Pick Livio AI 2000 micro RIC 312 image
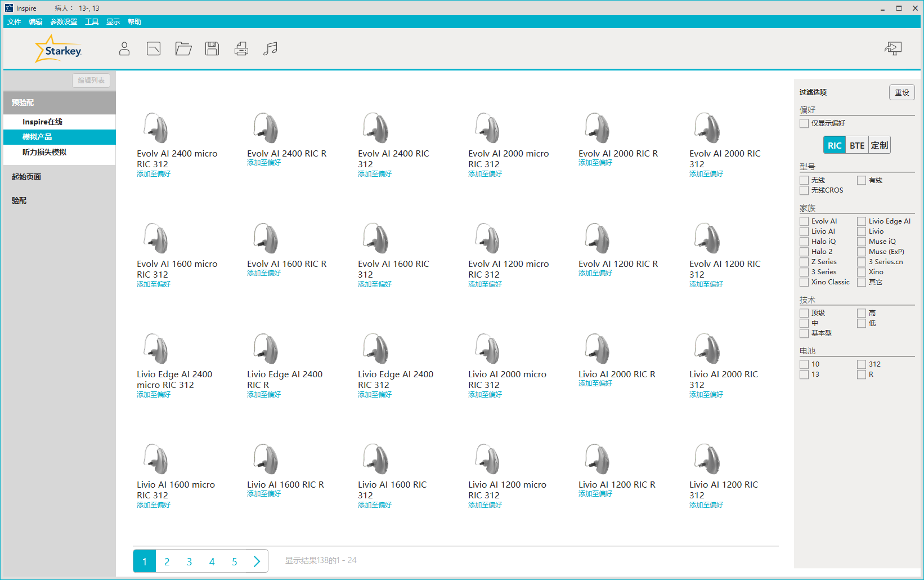Image resolution: width=924 pixels, height=580 pixels. click(x=487, y=349)
